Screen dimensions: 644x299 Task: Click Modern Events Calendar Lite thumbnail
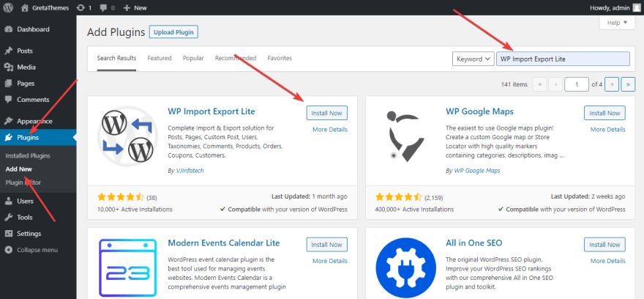coord(127,267)
